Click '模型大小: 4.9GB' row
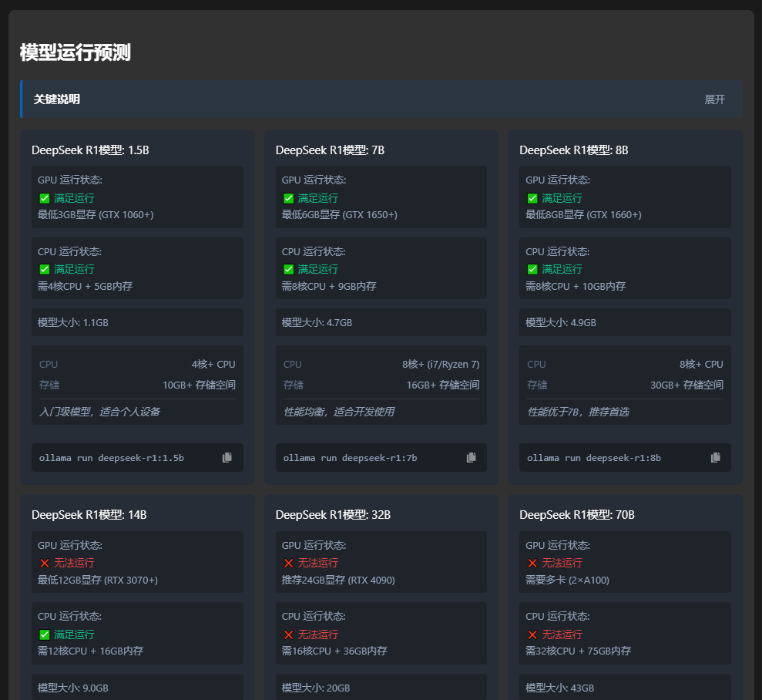Screen dimensions: 762x700 (625, 322)
